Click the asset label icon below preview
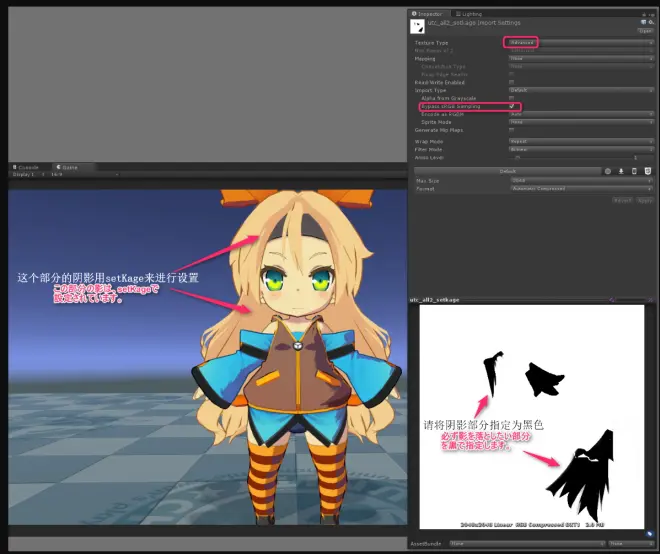Viewport: 660px width, 554px height. [x=649, y=533]
